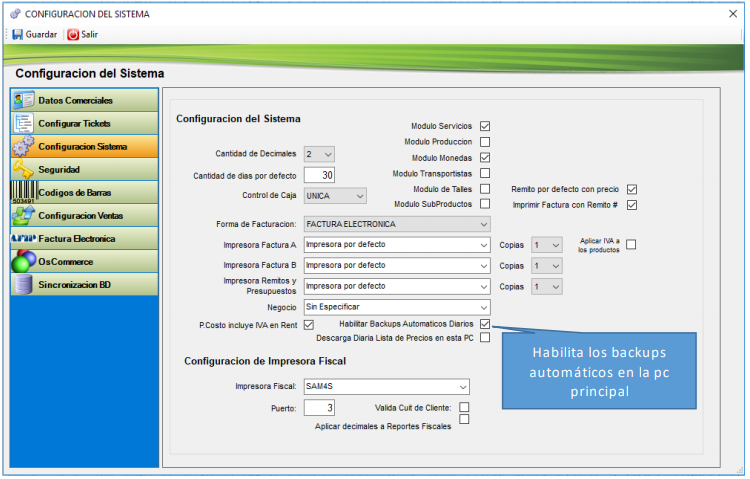Click the Salir button label

click(x=89, y=34)
